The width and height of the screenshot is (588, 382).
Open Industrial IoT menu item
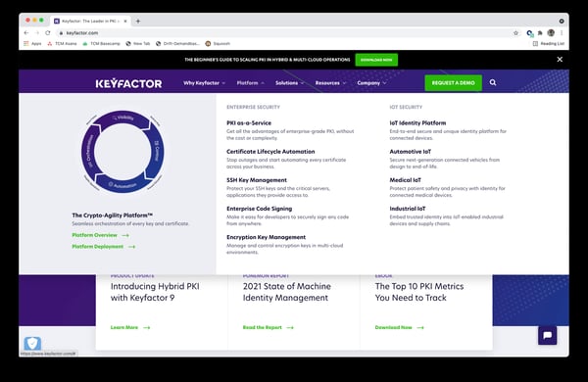point(408,209)
